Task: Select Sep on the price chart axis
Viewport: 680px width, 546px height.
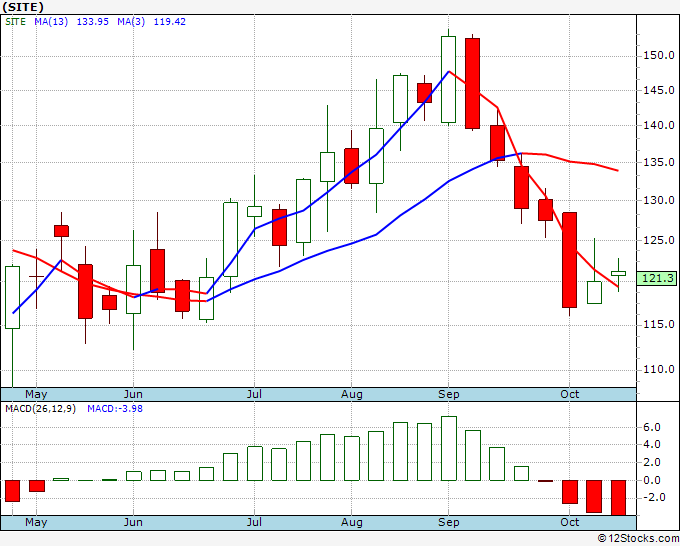Action: 448,395
